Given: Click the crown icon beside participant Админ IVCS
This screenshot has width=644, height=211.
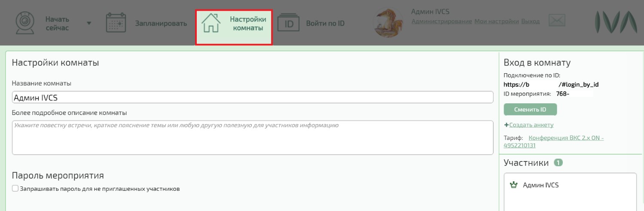Looking at the screenshot, I should (513, 185).
